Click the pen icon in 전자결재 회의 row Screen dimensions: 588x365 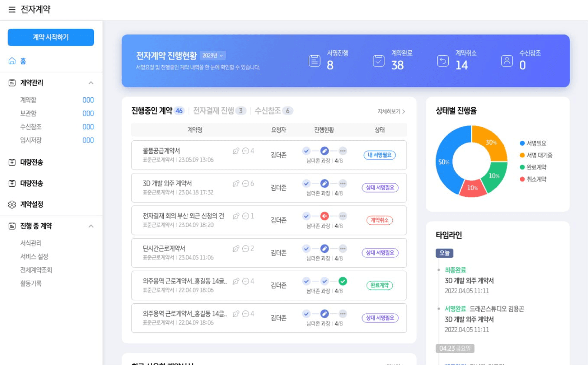(x=236, y=216)
